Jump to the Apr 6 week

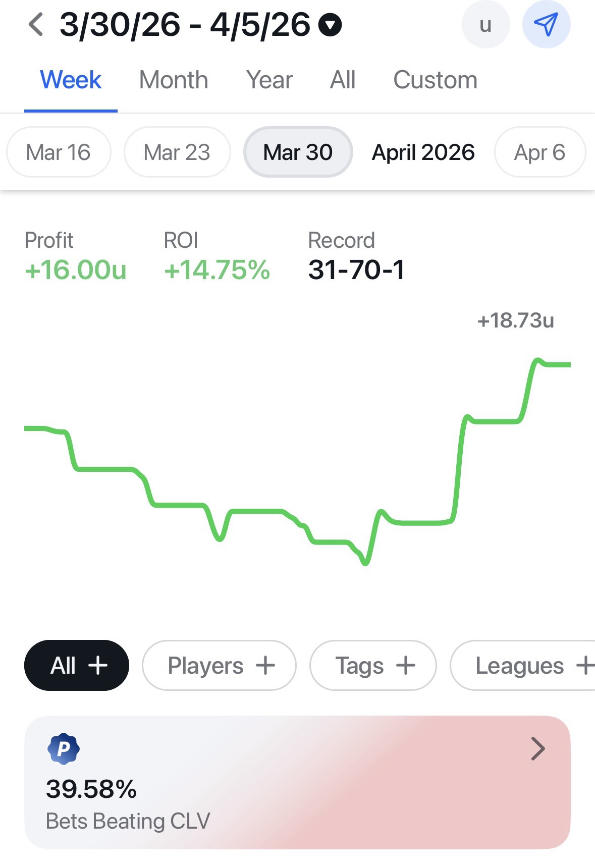539,152
